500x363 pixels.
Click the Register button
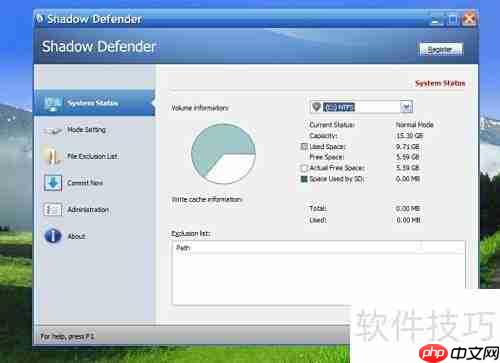tap(441, 50)
